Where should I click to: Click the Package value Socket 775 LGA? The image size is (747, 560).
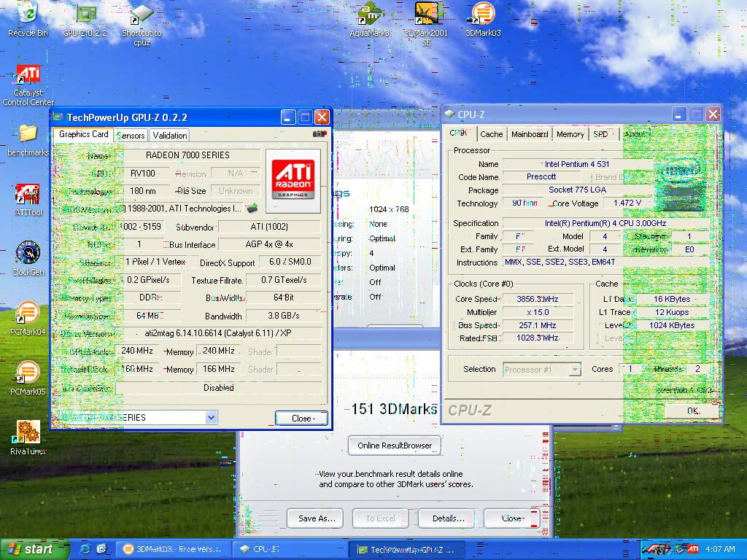pos(578,190)
